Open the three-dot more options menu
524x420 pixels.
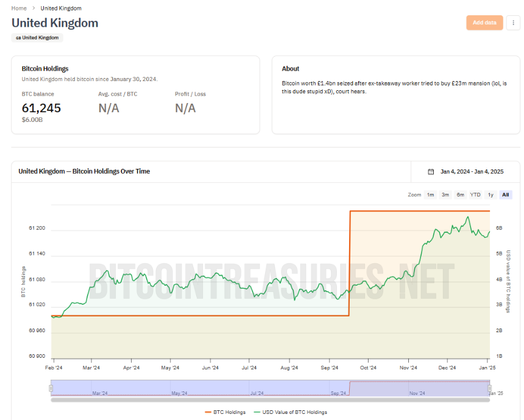(513, 23)
